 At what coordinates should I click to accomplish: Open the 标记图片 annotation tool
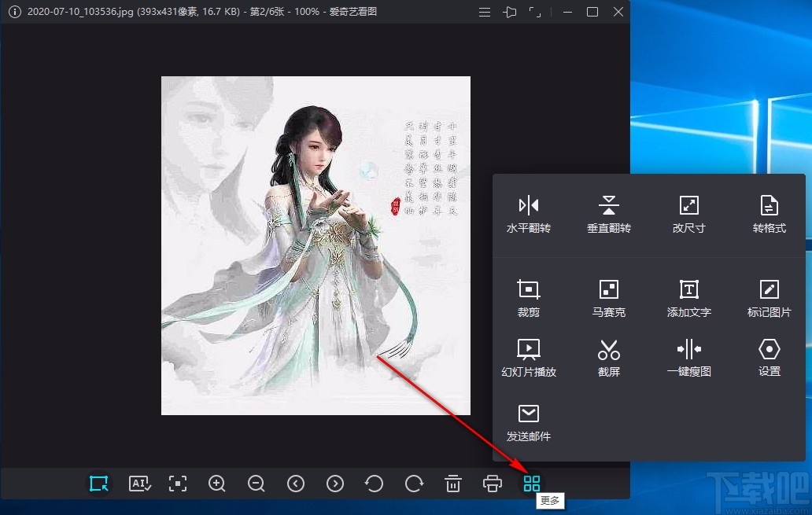coord(768,296)
